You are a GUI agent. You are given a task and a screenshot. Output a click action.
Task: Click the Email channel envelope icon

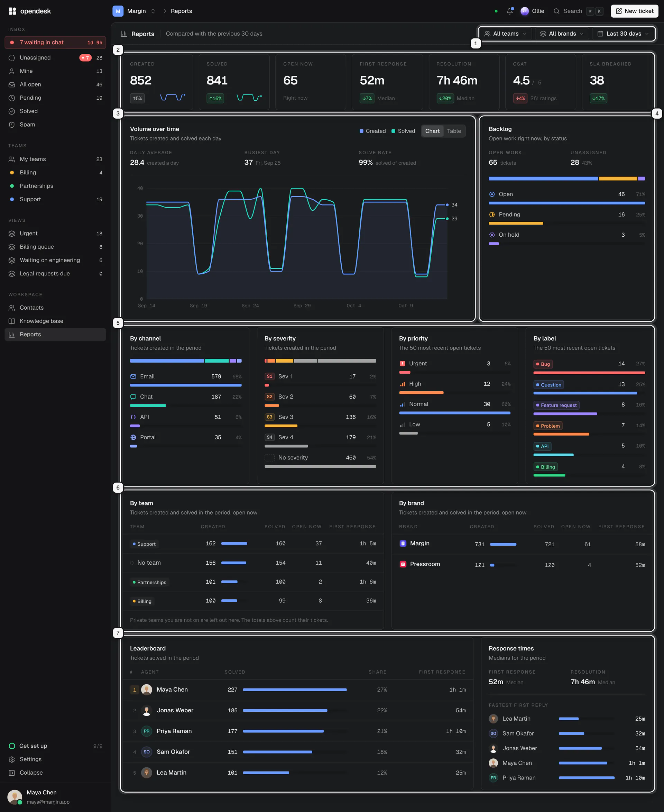point(133,376)
